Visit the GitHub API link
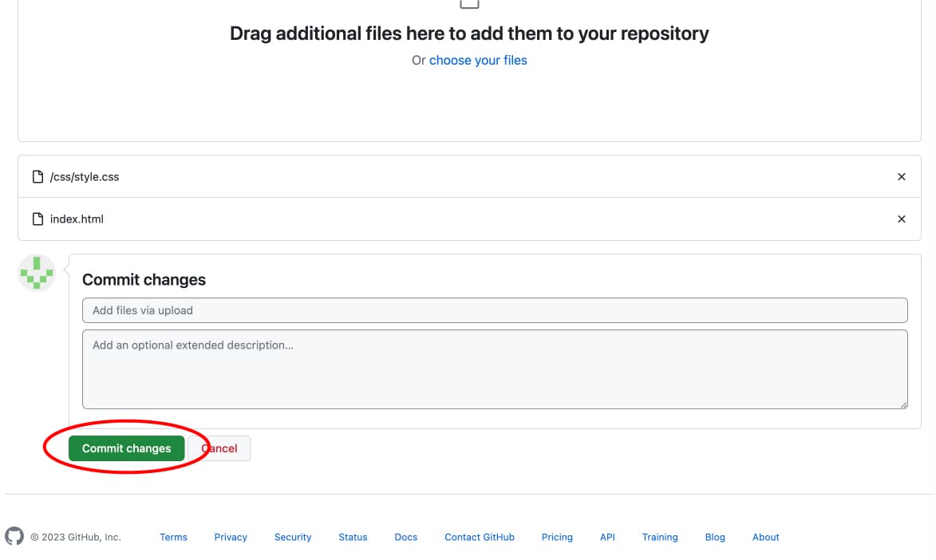This screenshot has width=936, height=560. coord(607,537)
